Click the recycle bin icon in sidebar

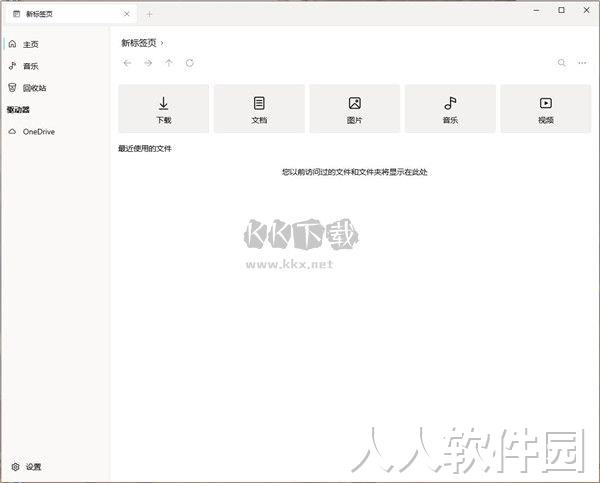13,88
